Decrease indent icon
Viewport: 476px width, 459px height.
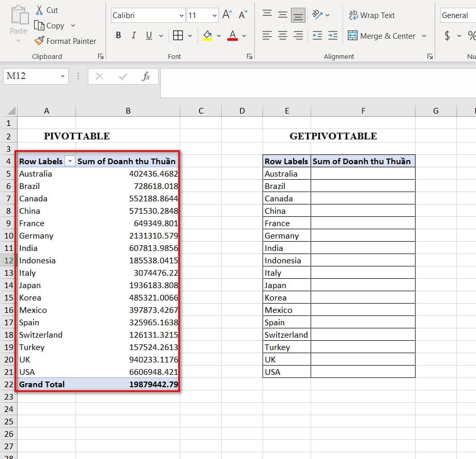click(317, 36)
